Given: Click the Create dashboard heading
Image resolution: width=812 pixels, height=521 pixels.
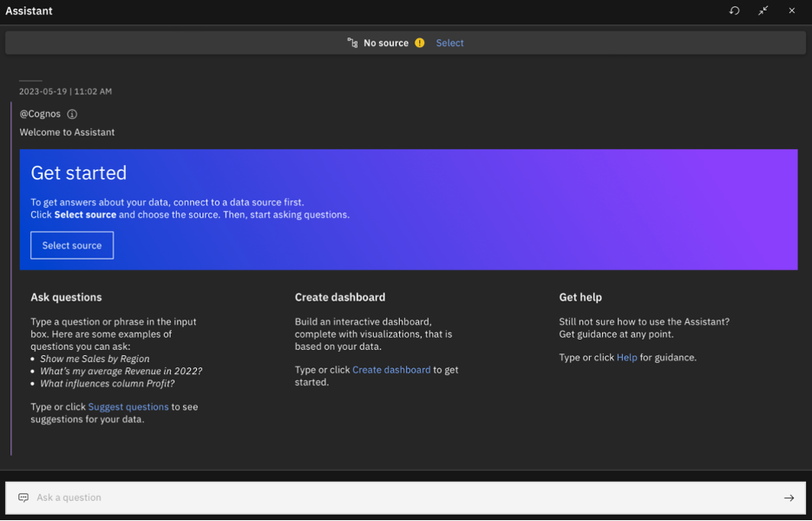Looking at the screenshot, I should 340,298.
